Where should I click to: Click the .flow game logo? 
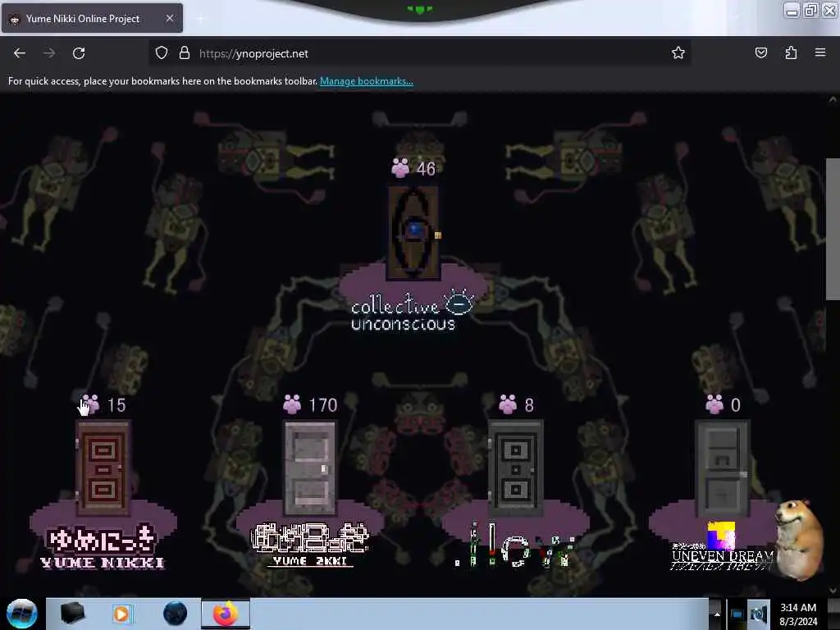[514, 546]
